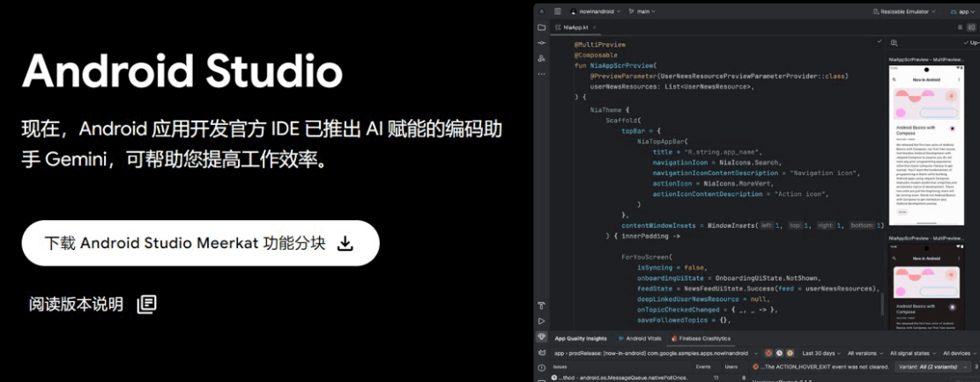Open the Build hammer tool window icon
This screenshot has height=382, width=980.
(541, 305)
